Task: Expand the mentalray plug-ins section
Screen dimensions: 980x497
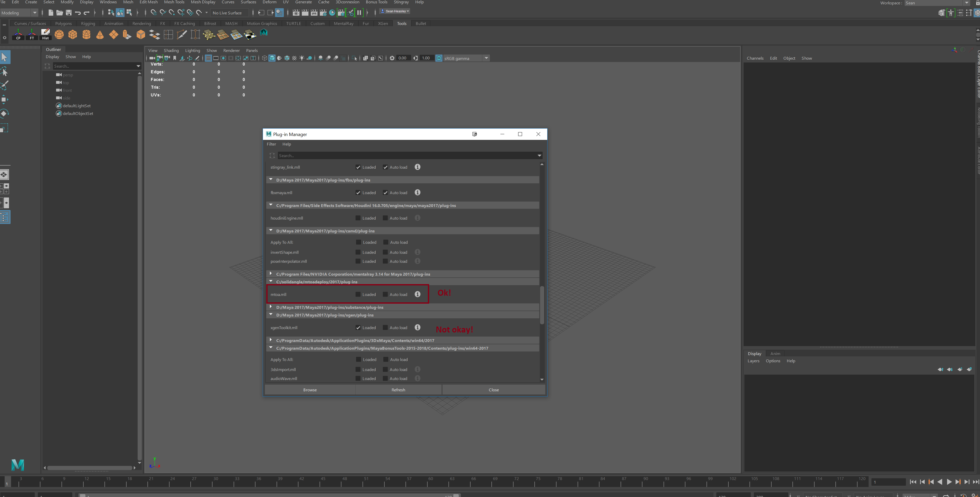Action: (x=271, y=273)
